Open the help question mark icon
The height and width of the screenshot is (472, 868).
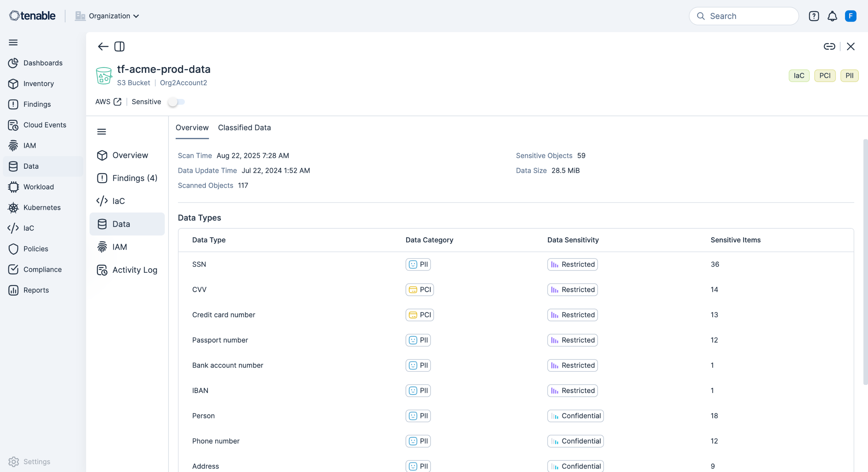tap(814, 16)
